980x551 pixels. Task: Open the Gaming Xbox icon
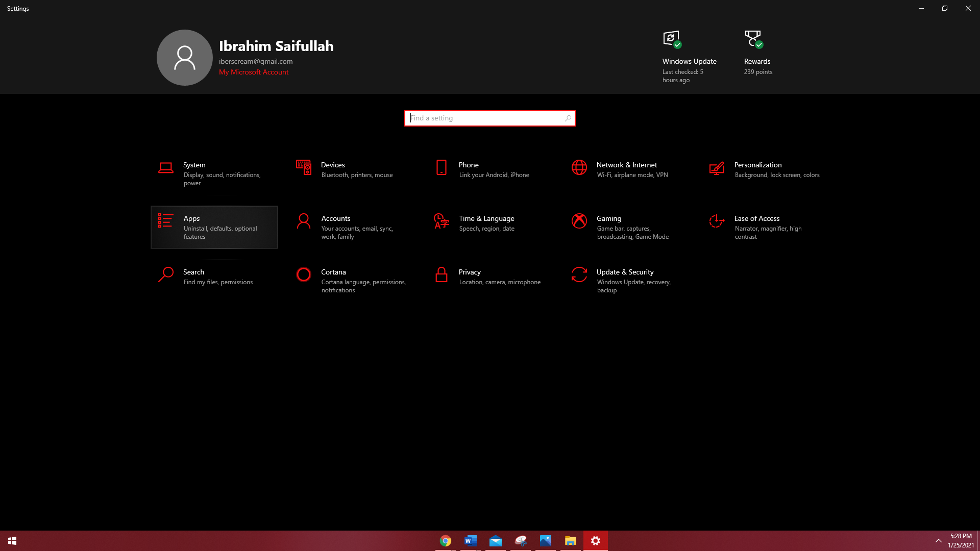tap(579, 221)
